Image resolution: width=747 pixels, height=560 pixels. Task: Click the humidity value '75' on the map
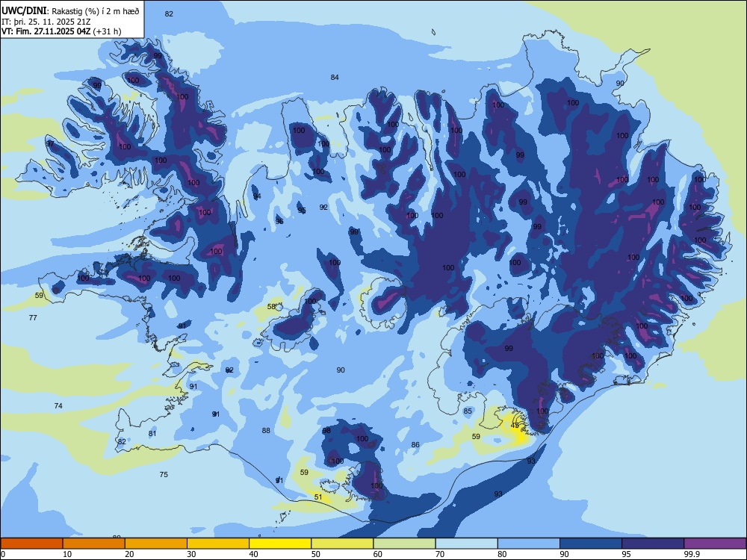164,474
